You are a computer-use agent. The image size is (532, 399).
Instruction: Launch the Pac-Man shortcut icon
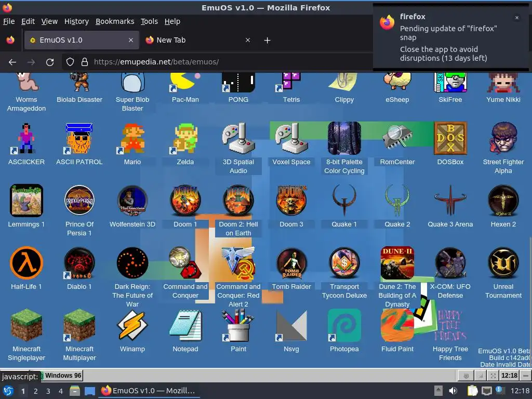coord(185,82)
